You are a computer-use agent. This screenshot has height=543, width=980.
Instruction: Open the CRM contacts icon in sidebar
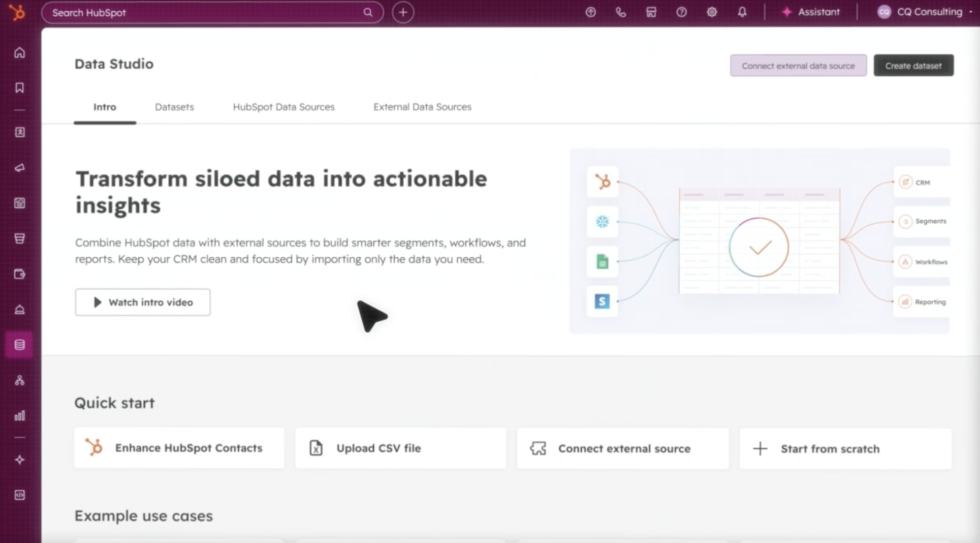(x=19, y=132)
